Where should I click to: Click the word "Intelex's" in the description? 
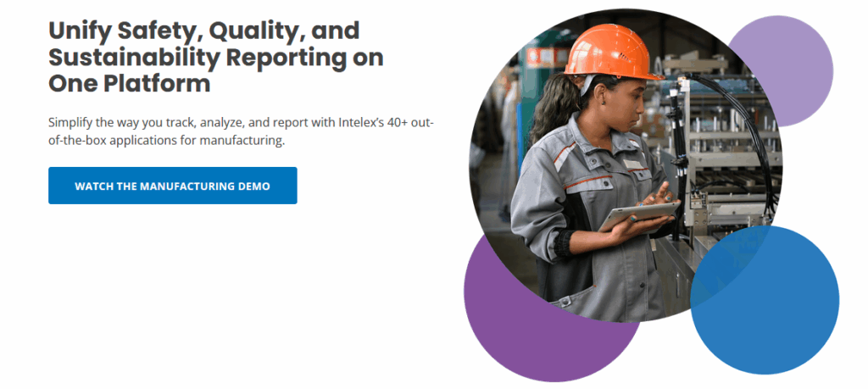click(x=333, y=122)
